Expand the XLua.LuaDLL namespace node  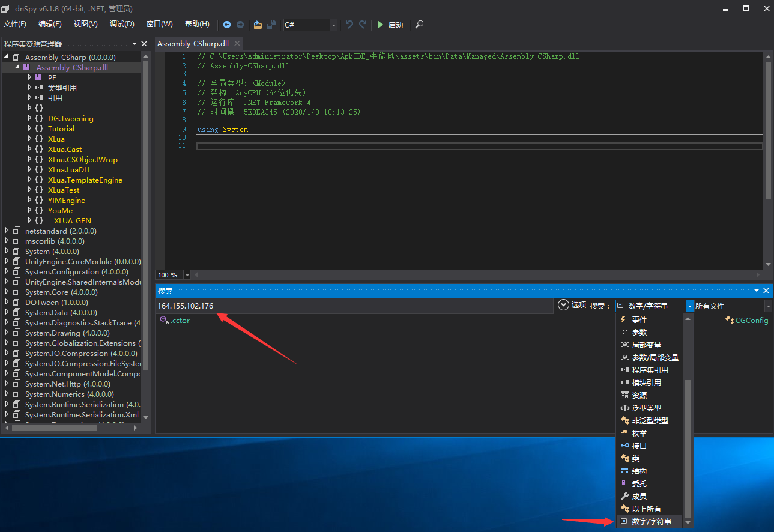pyautogui.click(x=29, y=169)
